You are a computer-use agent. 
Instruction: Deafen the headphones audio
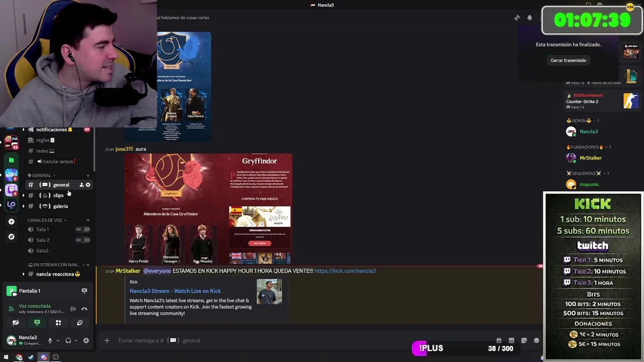[68, 340]
